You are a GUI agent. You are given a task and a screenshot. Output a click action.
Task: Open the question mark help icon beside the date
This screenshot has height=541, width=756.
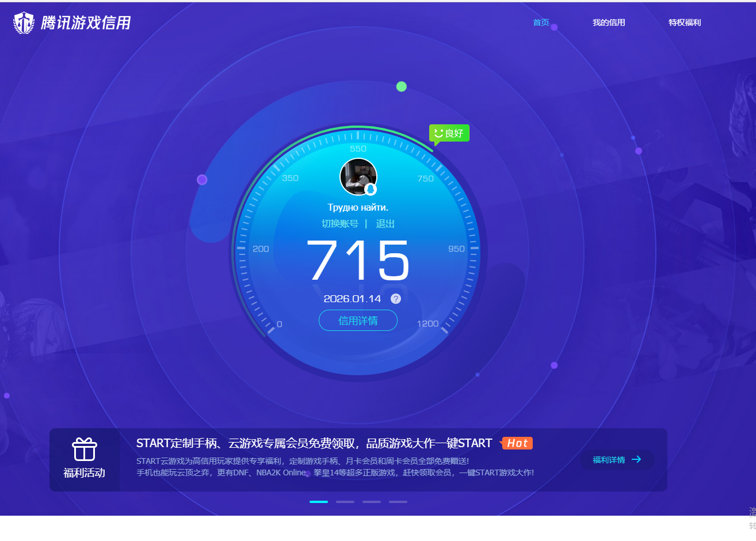(x=395, y=299)
